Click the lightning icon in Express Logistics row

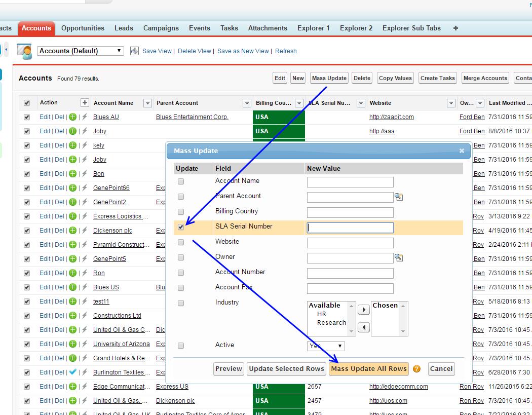click(x=85, y=216)
